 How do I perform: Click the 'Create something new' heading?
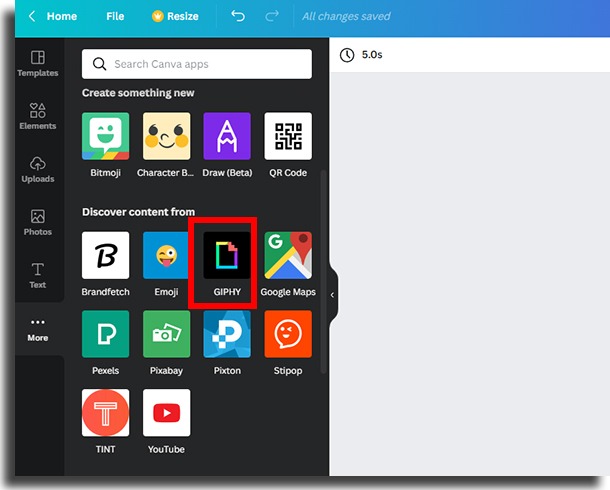[x=138, y=93]
